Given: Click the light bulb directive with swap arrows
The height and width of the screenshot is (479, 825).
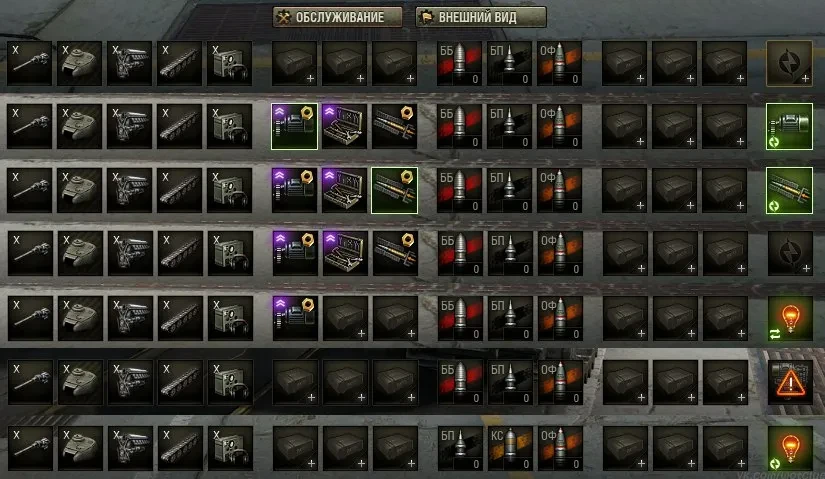Looking at the screenshot, I should 790,318.
